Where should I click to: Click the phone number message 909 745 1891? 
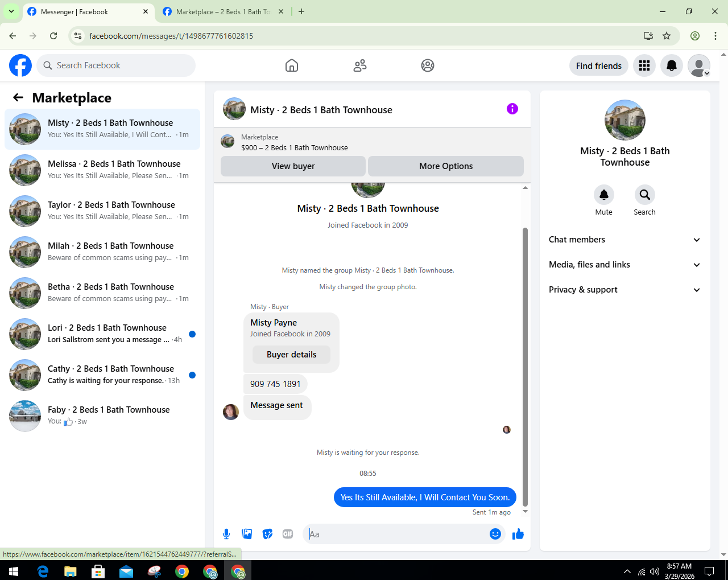[275, 384]
